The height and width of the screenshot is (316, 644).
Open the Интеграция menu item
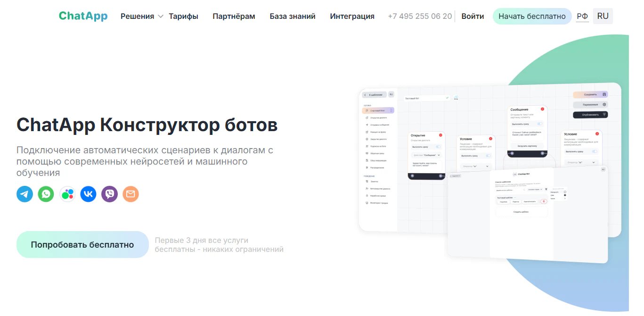352,16
